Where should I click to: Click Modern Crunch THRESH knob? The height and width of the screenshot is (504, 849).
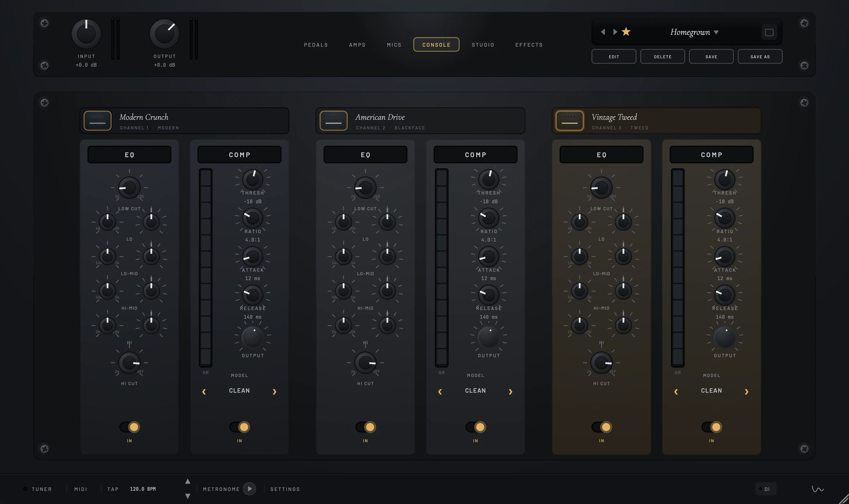253,179
